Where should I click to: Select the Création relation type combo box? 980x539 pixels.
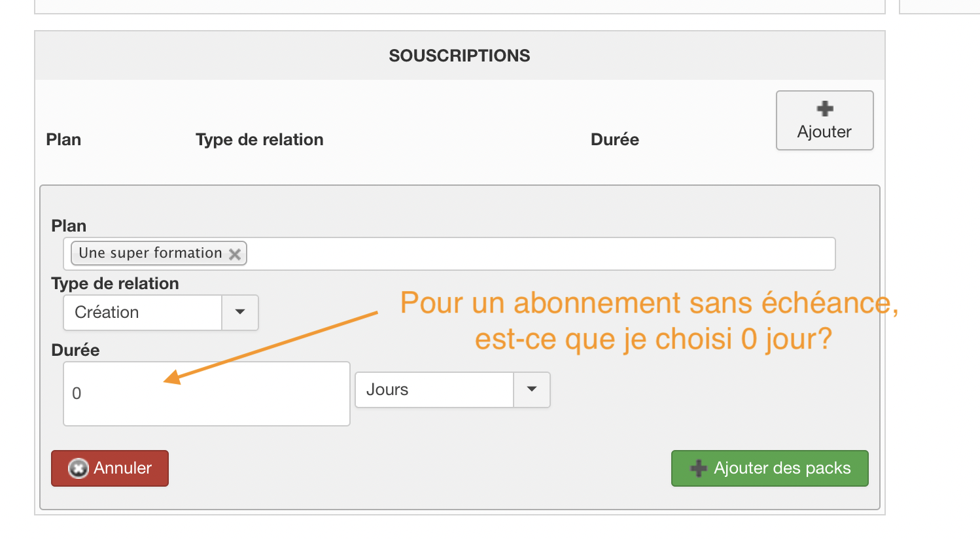143,313
